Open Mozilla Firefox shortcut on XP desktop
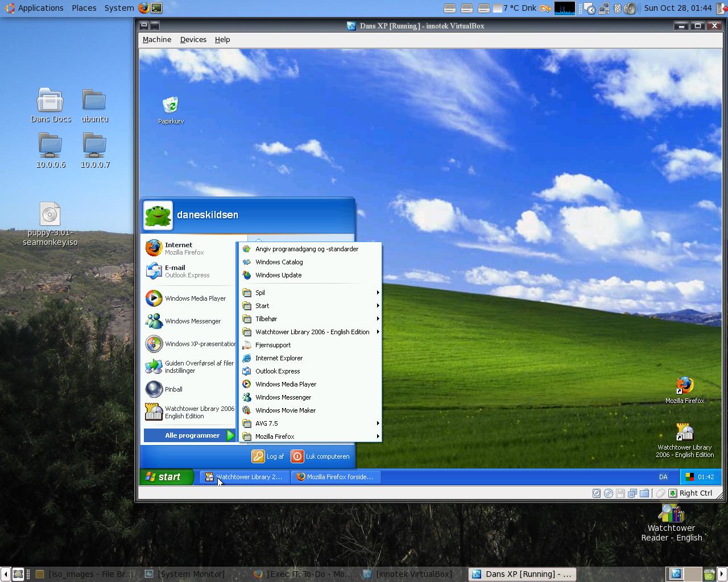 pos(685,390)
